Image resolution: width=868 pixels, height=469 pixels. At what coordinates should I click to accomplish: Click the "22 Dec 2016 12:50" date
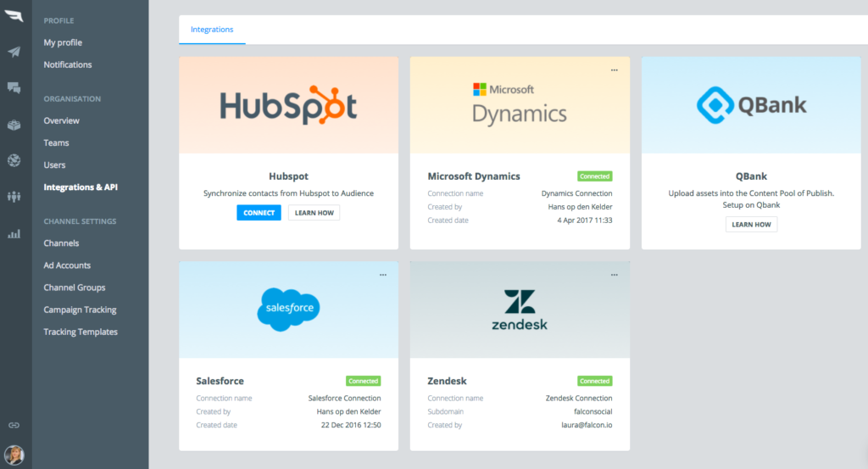pos(351,425)
